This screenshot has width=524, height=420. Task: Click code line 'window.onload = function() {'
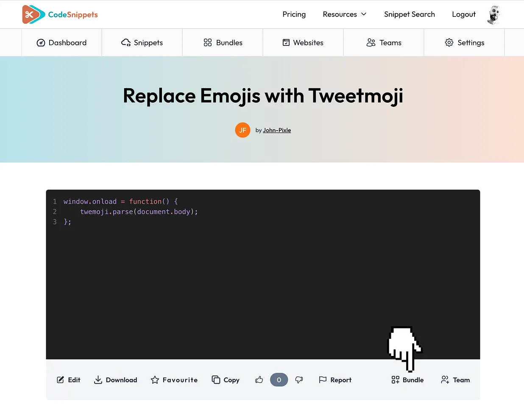point(121,202)
